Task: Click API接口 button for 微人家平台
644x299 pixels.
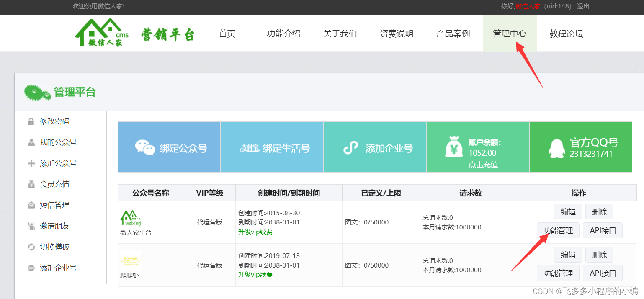Action: (x=603, y=230)
